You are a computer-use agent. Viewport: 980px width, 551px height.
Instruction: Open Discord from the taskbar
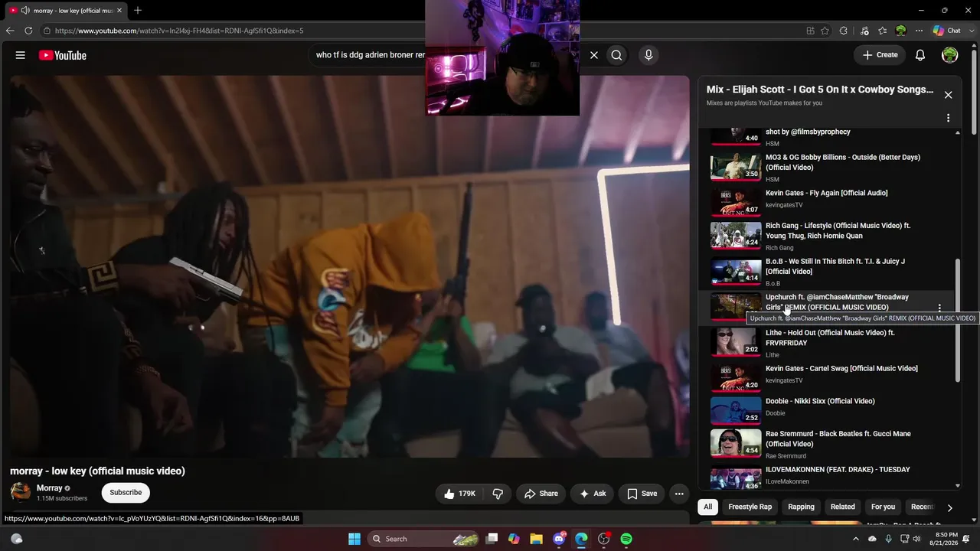(559, 539)
